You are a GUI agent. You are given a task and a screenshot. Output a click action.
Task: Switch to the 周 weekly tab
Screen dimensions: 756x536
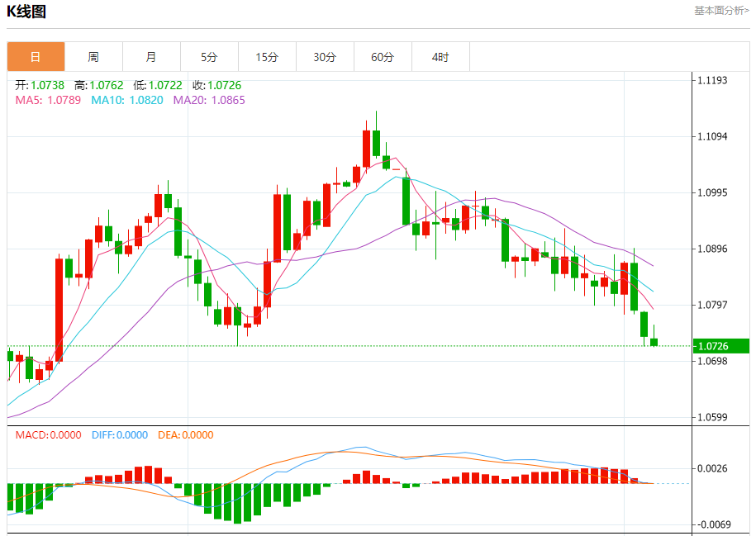(93, 57)
